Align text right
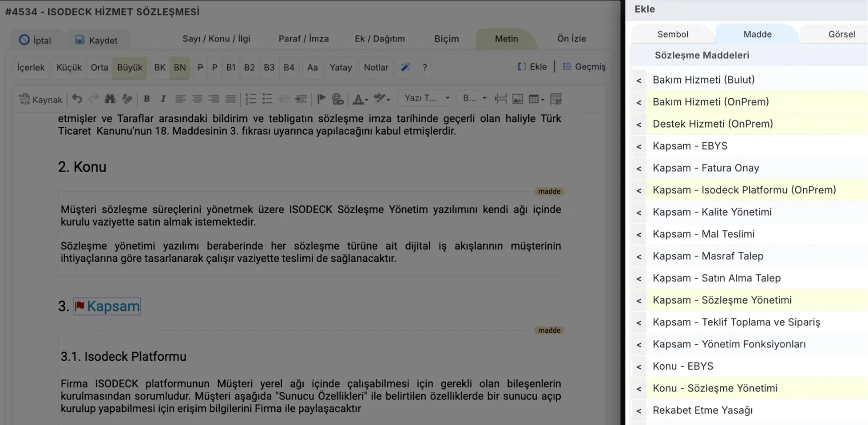Image resolution: width=868 pixels, height=425 pixels. tap(214, 99)
